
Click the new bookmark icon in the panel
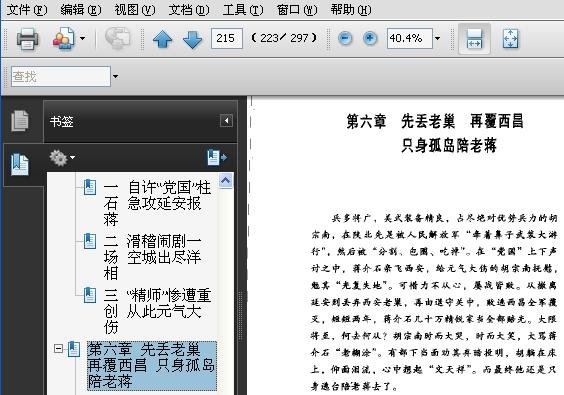217,158
